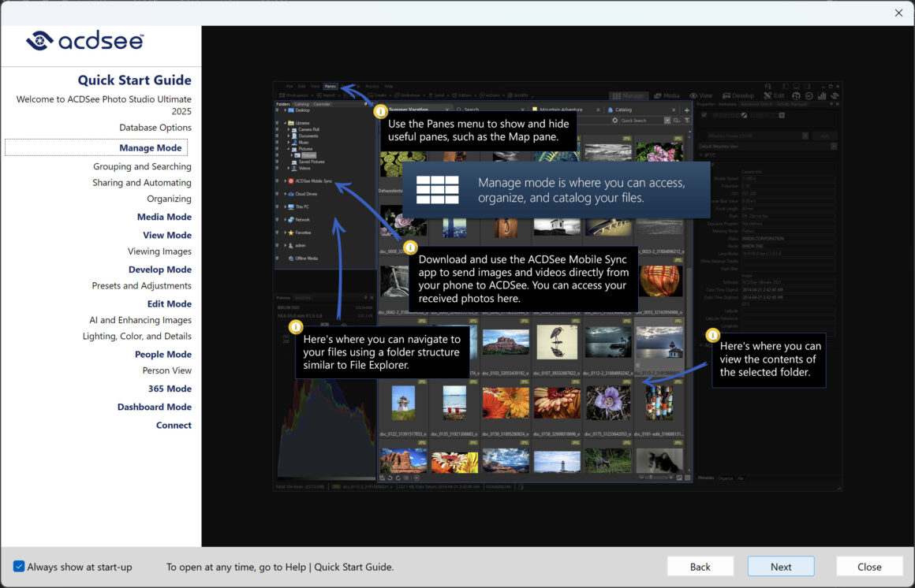
Task: Open the Connect section
Action: click(174, 425)
